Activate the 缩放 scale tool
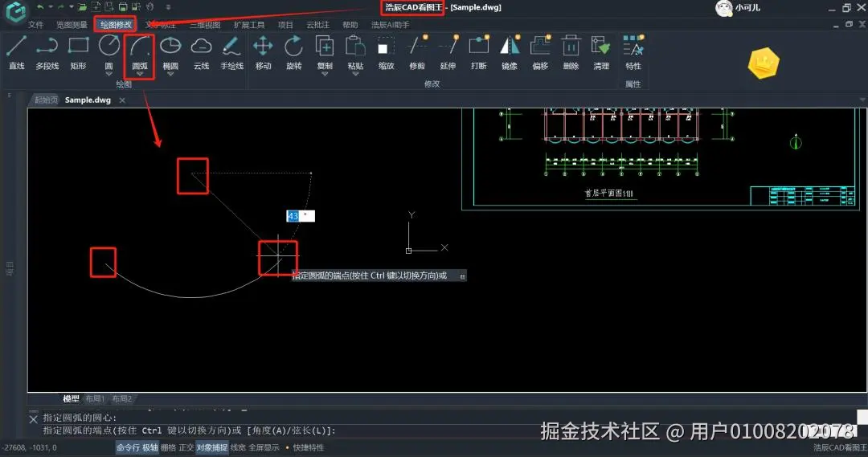 click(x=386, y=52)
